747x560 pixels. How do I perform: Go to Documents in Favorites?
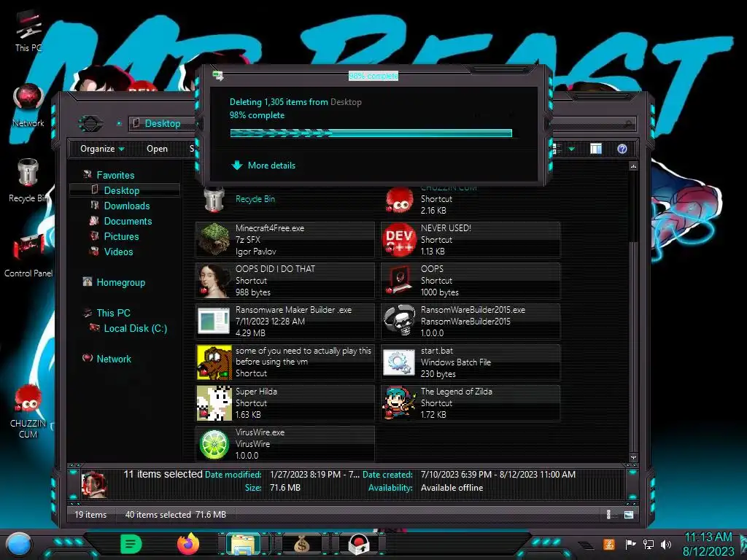click(128, 221)
